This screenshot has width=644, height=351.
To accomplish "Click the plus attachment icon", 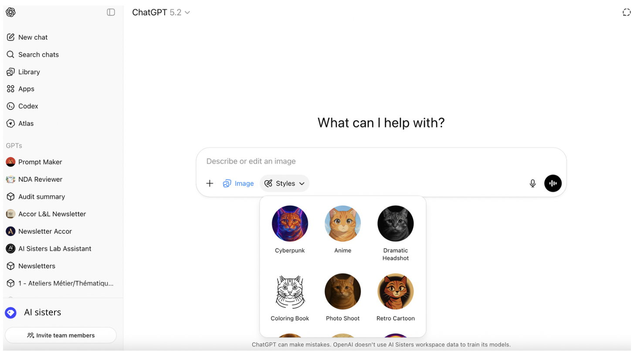I will pos(210,183).
